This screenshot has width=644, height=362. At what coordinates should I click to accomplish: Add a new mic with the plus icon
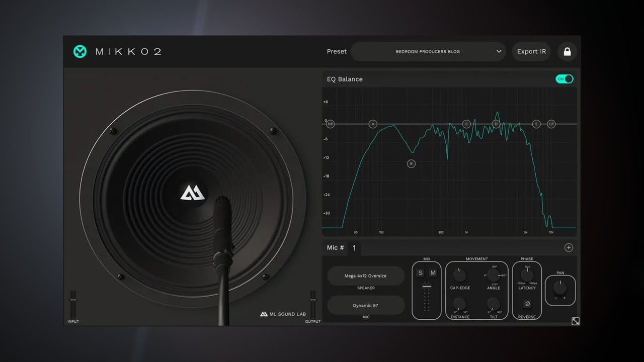[569, 247]
